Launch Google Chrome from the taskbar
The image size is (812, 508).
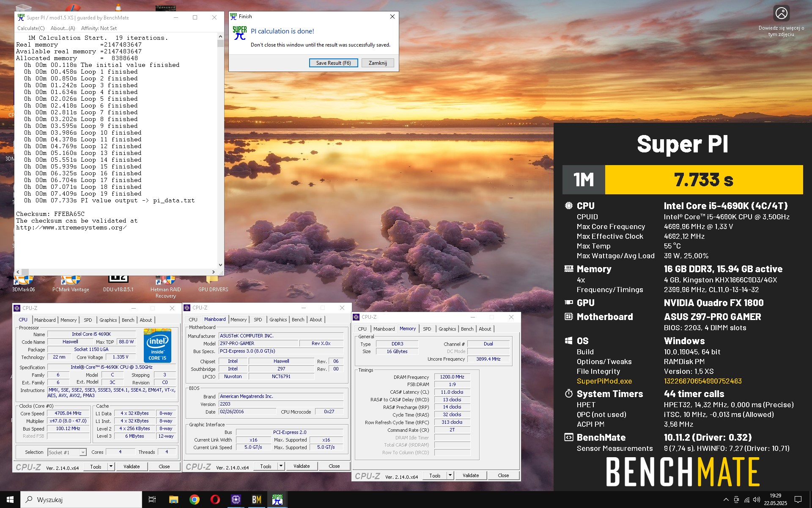194,500
